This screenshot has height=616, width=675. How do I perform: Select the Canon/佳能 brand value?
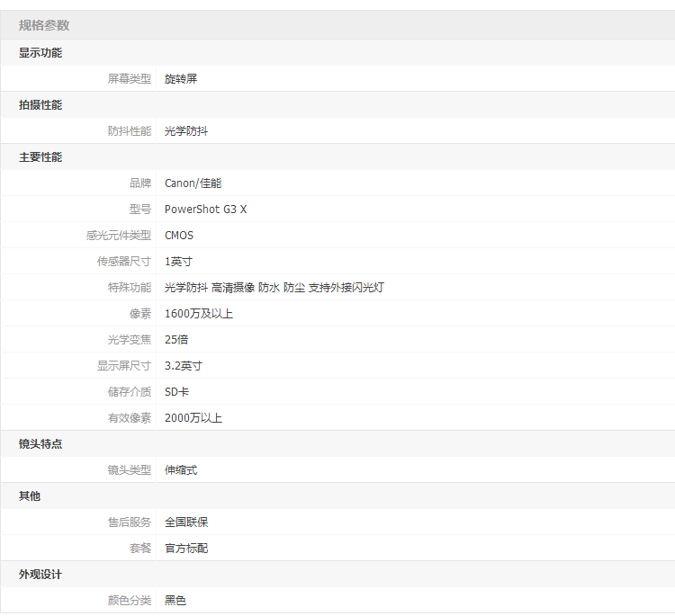(193, 183)
